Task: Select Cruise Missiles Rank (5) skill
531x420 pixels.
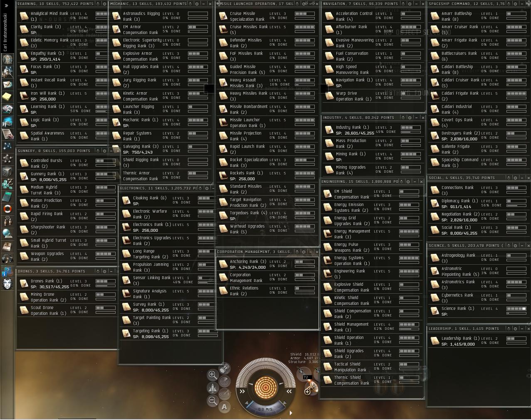Action: pyautogui.click(x=268, y=29)
